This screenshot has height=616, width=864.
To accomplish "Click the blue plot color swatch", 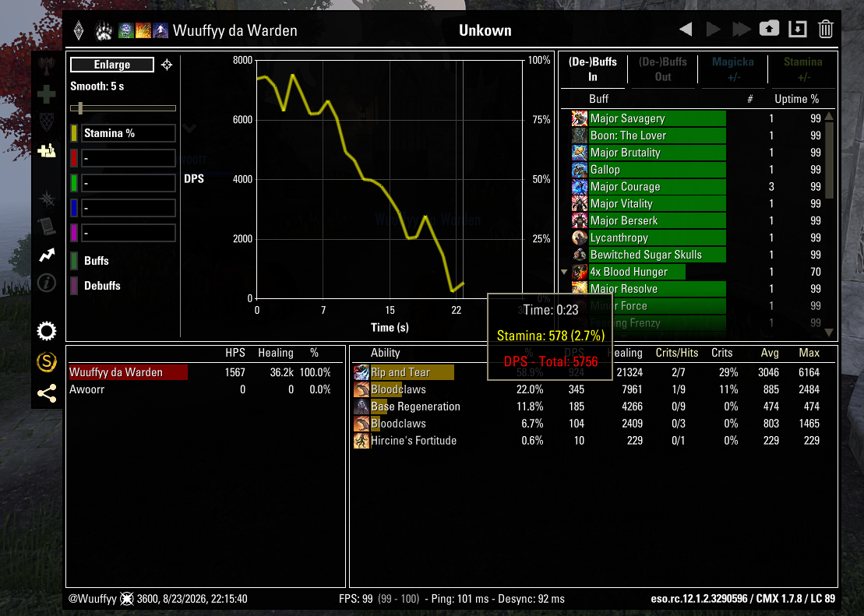I will pyautogui.click(x=74, y=208).
